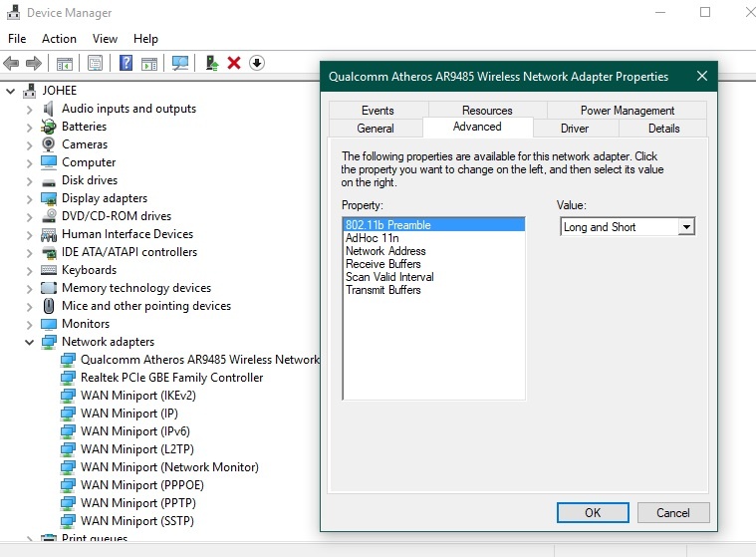Collapse the Network adapters tree node
Viewport: 756px width, 557px height.
(29, 342)
